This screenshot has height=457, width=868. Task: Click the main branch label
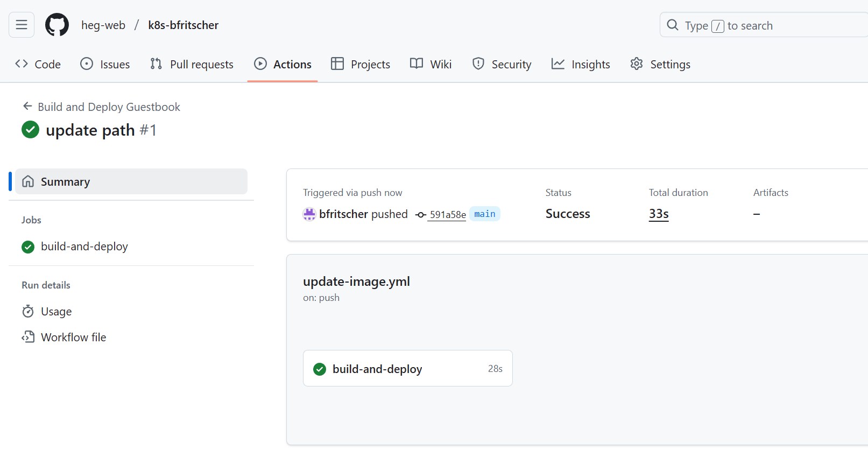click(x=484, y=214)
